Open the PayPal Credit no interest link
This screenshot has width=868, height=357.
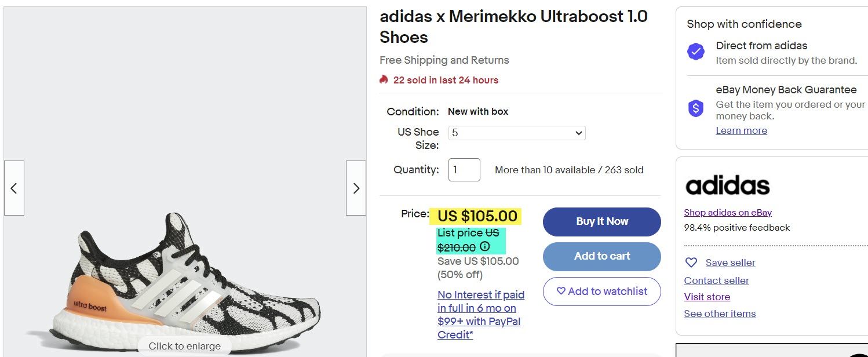480,315
